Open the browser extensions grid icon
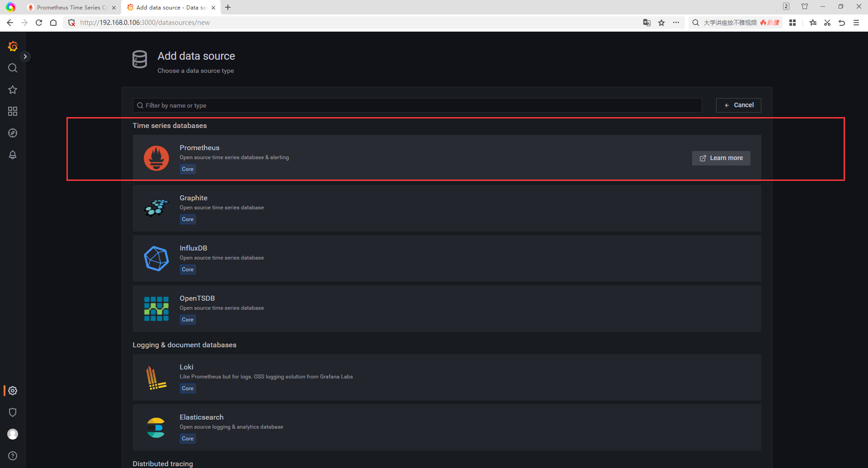Viewport: 868px width, 468px height. coord(793,23)
